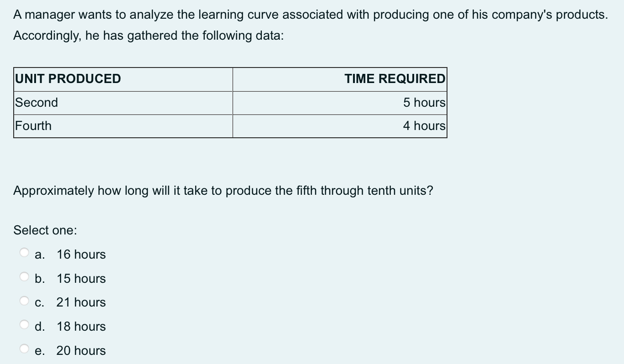The width and height of the screenshot is (624, 364).
Task: Click the '4 hours' table cell
Action: (424, 125)
